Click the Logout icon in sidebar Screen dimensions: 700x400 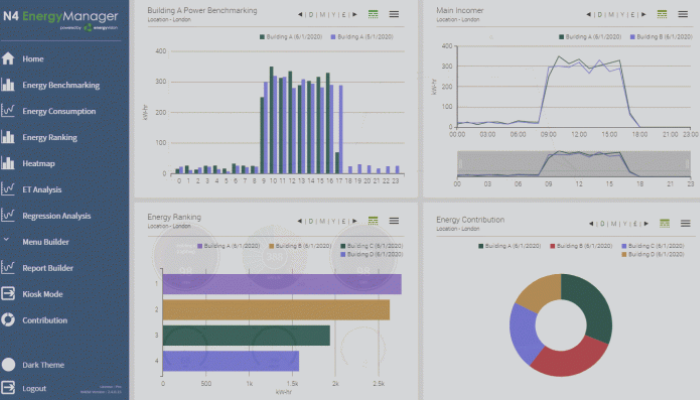pyautogui.click(x=8, y=388)
